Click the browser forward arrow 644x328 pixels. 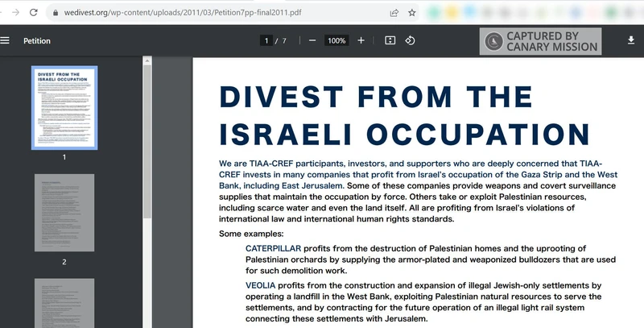coord(15,12)
